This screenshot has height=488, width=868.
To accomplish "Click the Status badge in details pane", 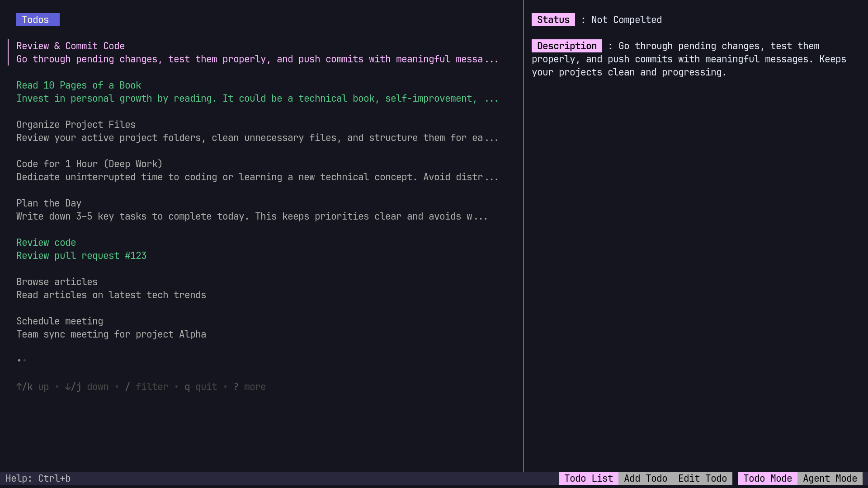I will (x=553, y=20).
